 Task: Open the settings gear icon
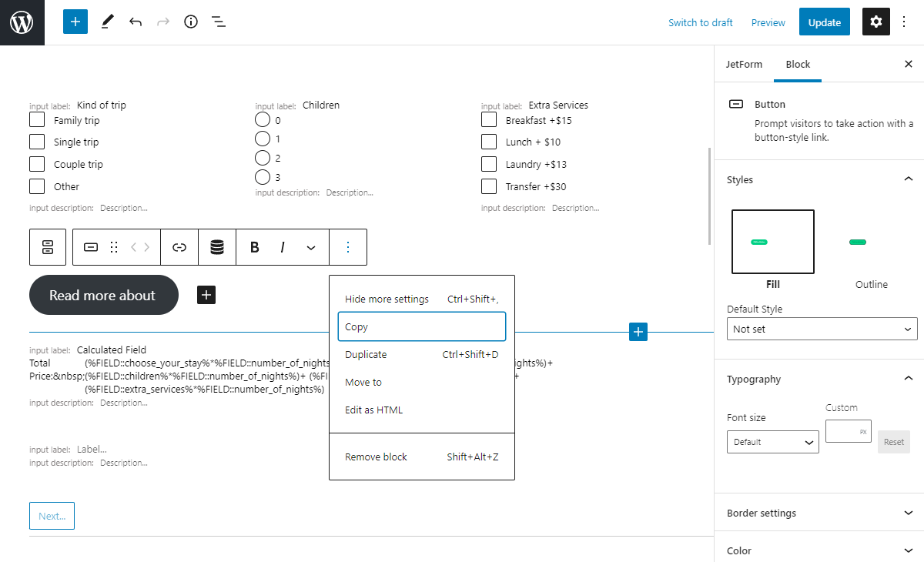(875, 22)
